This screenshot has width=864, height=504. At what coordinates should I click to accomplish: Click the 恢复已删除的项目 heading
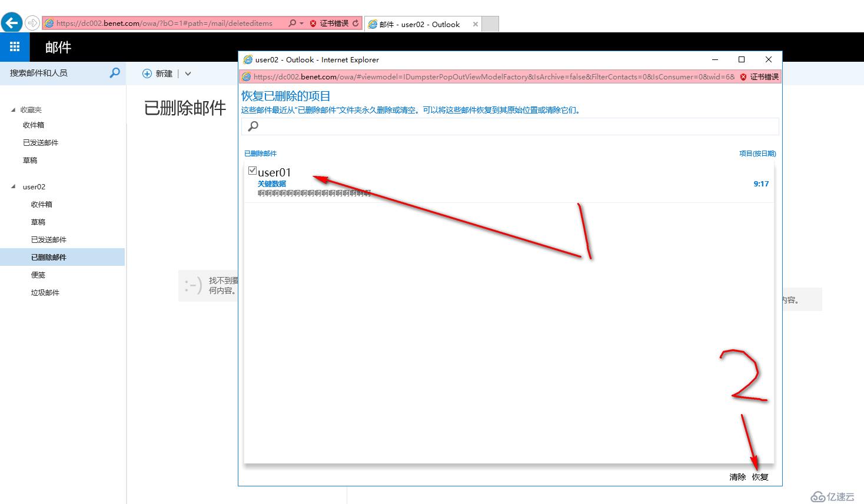(x=286, y=96)
